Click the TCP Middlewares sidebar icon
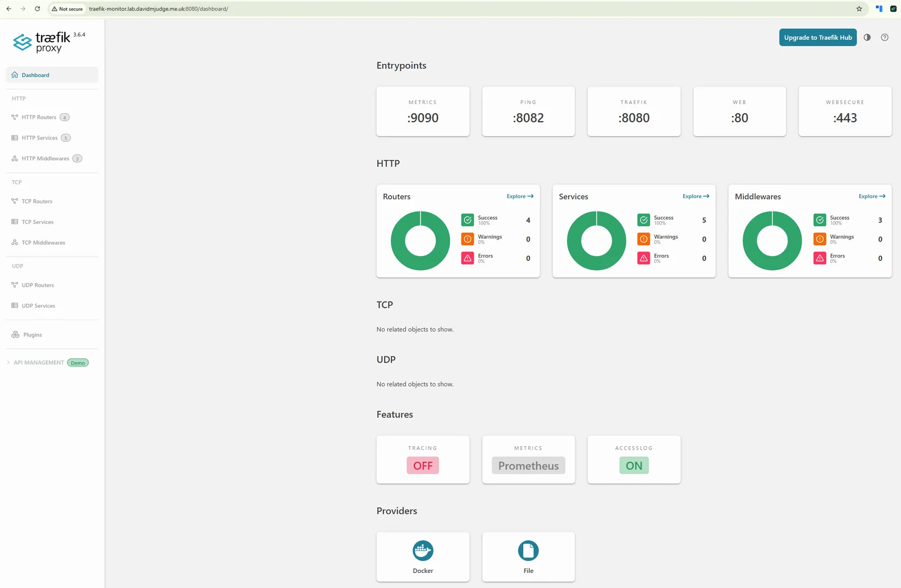The width and height of the screenshot is (901, 588). pos(15,243)
